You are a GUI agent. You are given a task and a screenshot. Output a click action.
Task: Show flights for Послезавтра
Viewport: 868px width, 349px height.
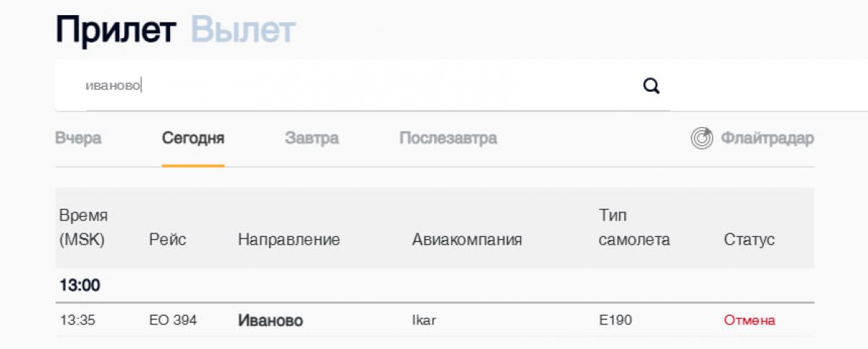point(448,138)
